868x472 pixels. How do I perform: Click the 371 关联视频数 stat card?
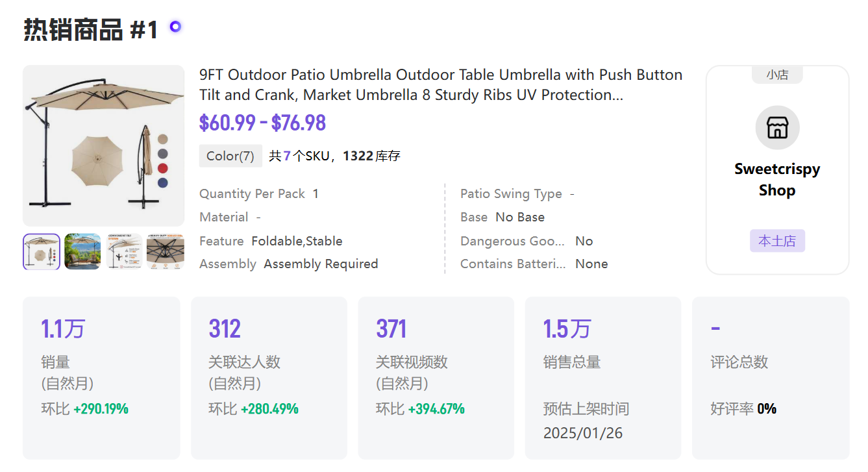click(x=436, y=378)
